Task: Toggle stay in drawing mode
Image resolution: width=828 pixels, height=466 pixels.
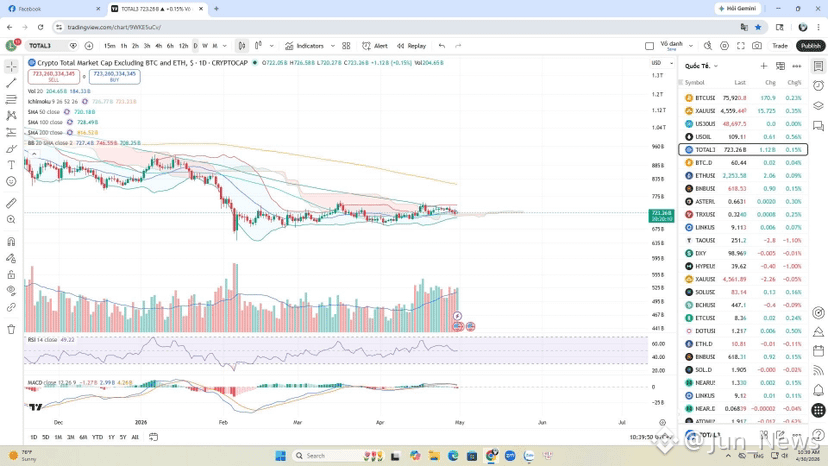Action: 11,258
